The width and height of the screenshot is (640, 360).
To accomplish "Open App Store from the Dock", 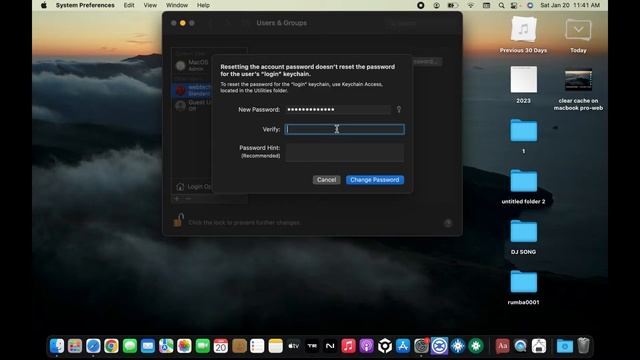I will 403,346.
